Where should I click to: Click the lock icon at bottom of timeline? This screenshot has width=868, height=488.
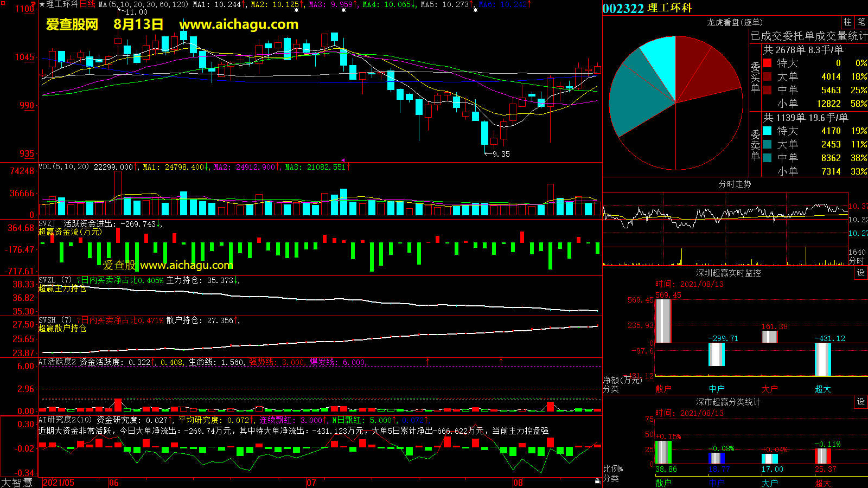[x=597, y=481]
